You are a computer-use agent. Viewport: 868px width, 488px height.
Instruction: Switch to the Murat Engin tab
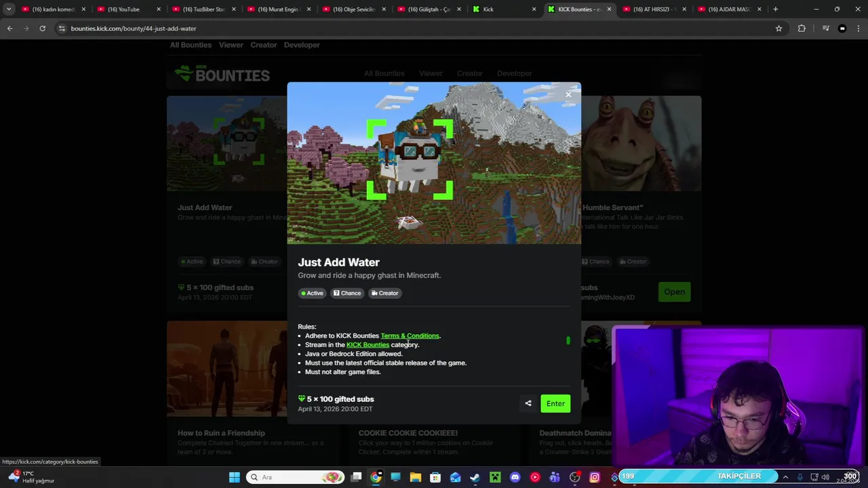pos(279,9)
